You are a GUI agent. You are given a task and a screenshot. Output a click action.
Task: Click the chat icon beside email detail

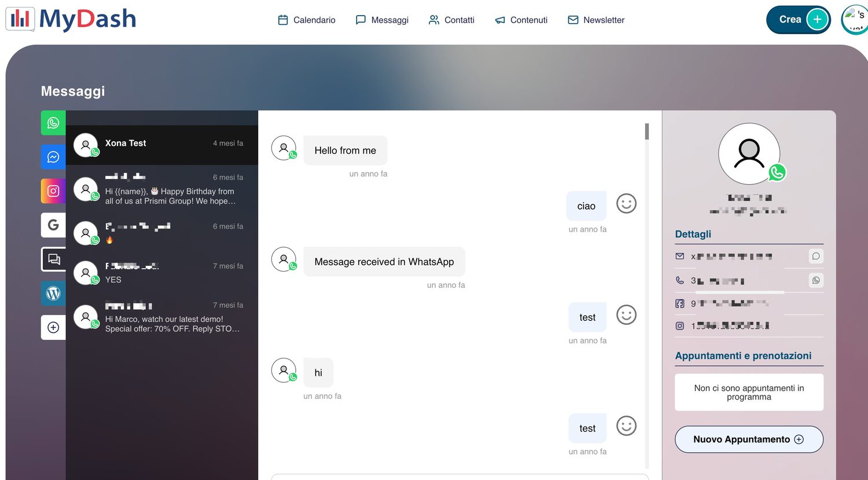(816, 256)
